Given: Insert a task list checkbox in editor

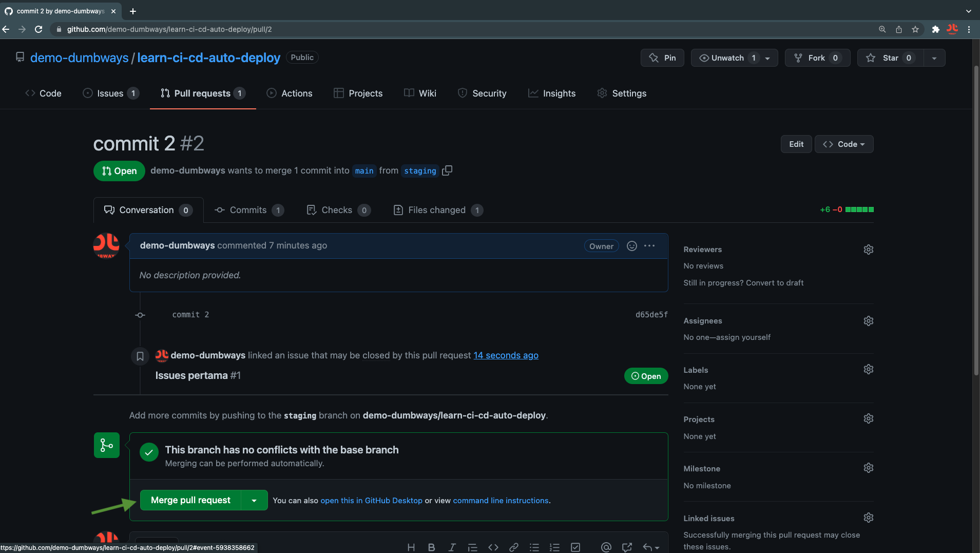Looking at the screenshot, I should 575,547.
